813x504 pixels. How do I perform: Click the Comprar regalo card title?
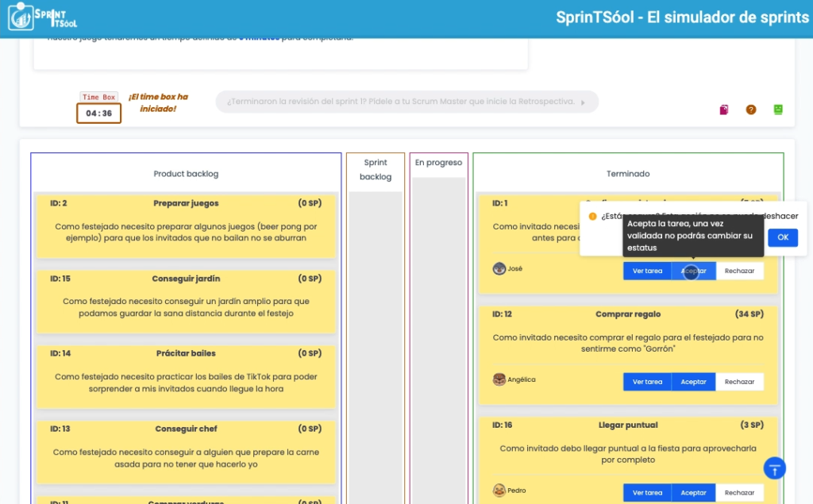coord(628,314)
